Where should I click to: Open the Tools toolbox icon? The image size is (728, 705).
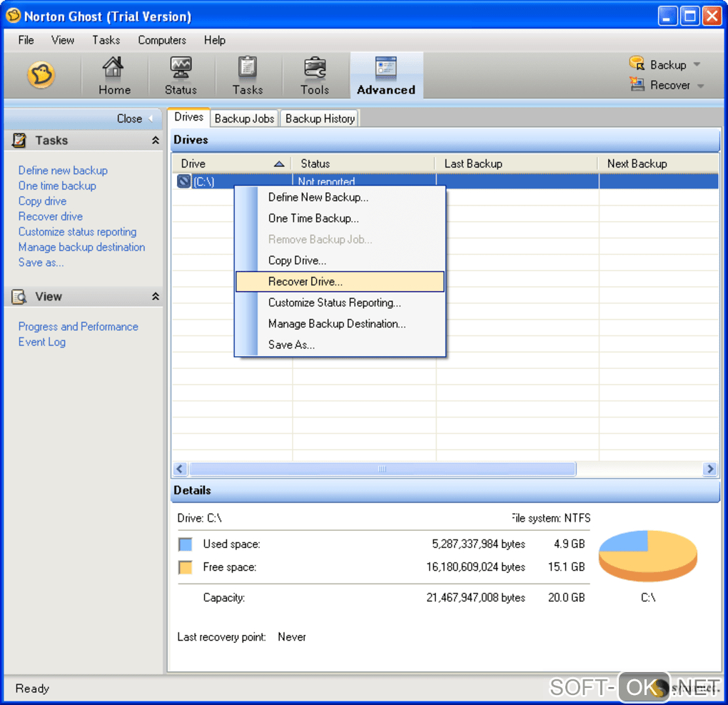point(315,68)
